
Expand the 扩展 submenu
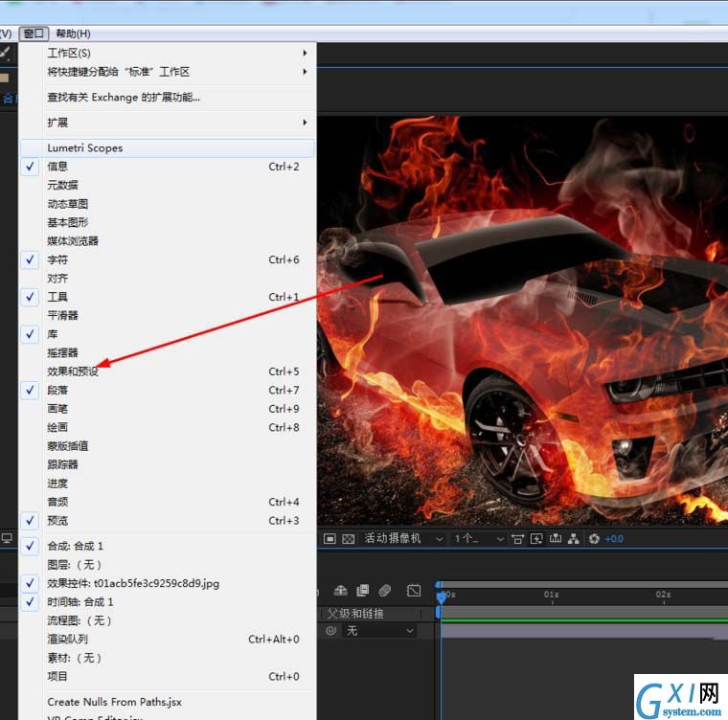point(167,123)
